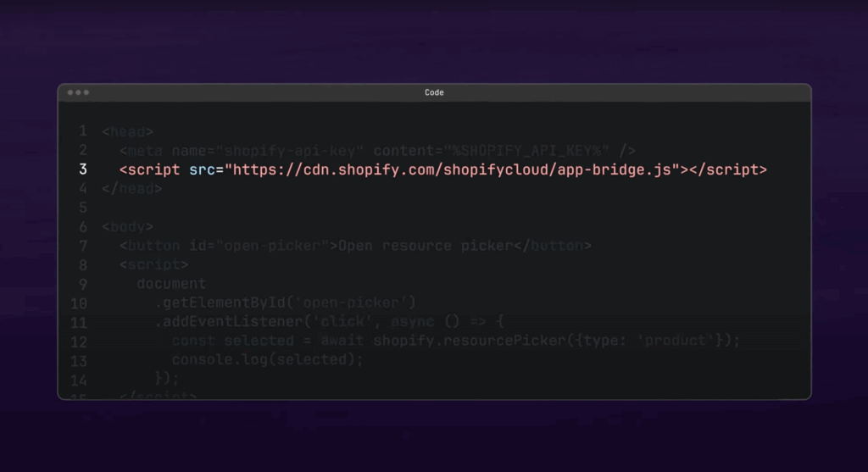Viewport: 868px width, 472px height.
Task: Click the dimmed <head> tag on line 1
Action: (128, 131)
